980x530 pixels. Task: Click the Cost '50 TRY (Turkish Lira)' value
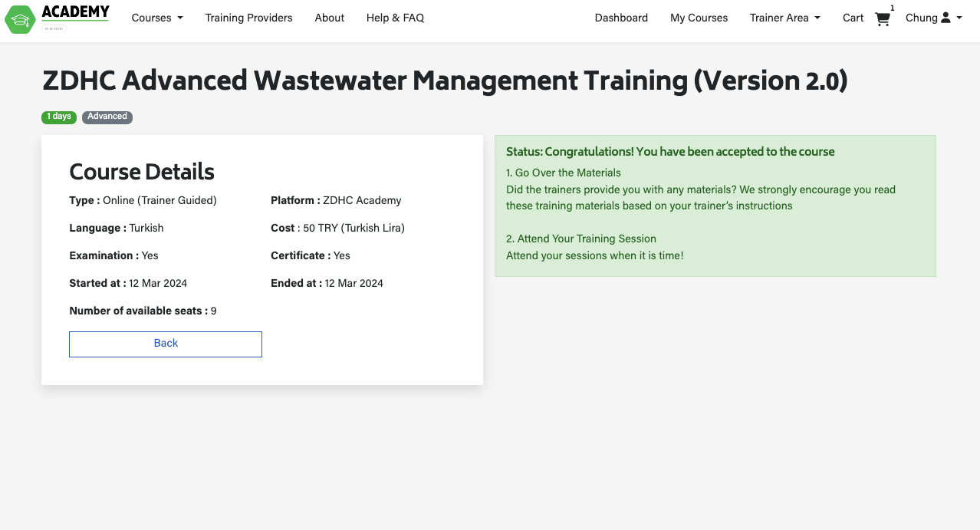[354, 228]
